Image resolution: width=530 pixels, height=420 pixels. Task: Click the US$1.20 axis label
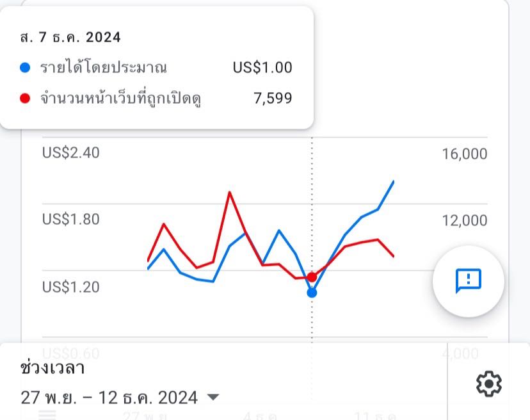coord(70,287)
